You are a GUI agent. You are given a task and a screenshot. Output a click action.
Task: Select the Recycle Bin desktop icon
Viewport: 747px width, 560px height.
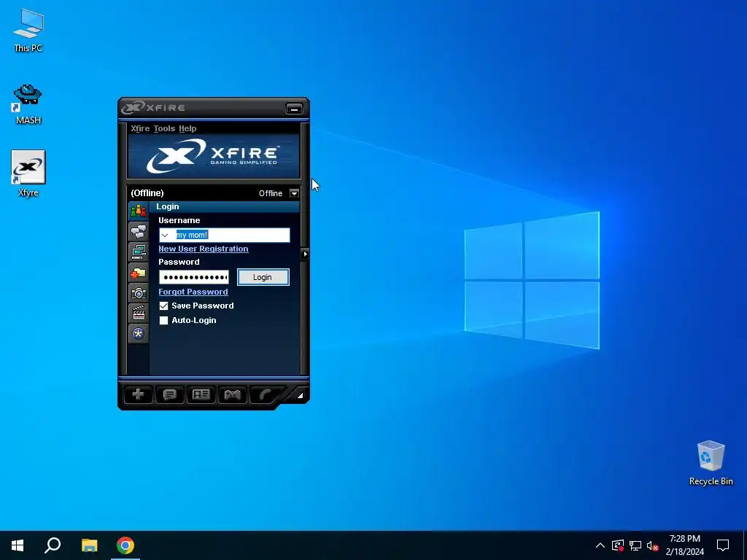711,463
